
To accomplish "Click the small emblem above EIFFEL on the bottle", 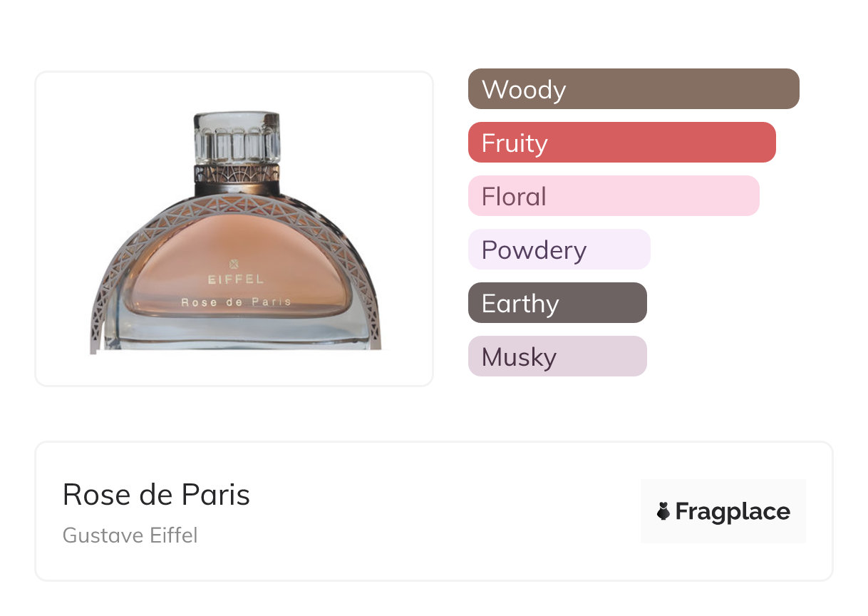I will pos(235,264).
